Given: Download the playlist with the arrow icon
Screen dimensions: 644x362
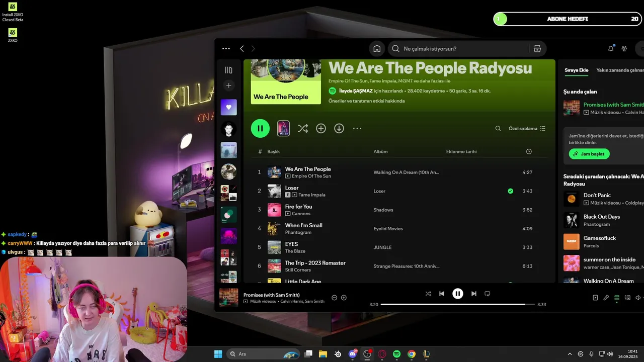Looking at the screenshot, I should (x=339, y=129).
